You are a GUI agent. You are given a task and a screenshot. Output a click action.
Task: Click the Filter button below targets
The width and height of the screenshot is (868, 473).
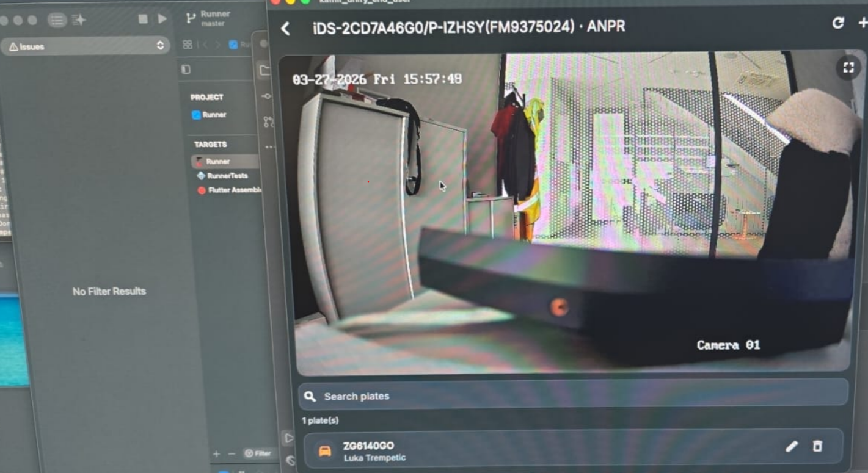click(x=258, y=453)
